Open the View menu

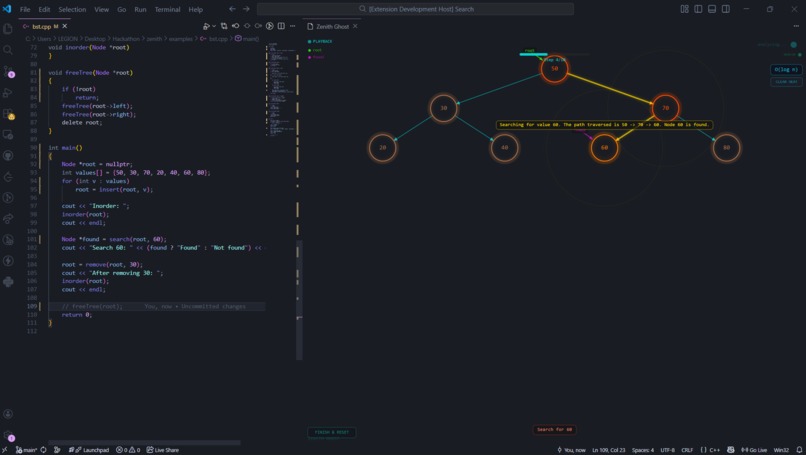point(101,9)
